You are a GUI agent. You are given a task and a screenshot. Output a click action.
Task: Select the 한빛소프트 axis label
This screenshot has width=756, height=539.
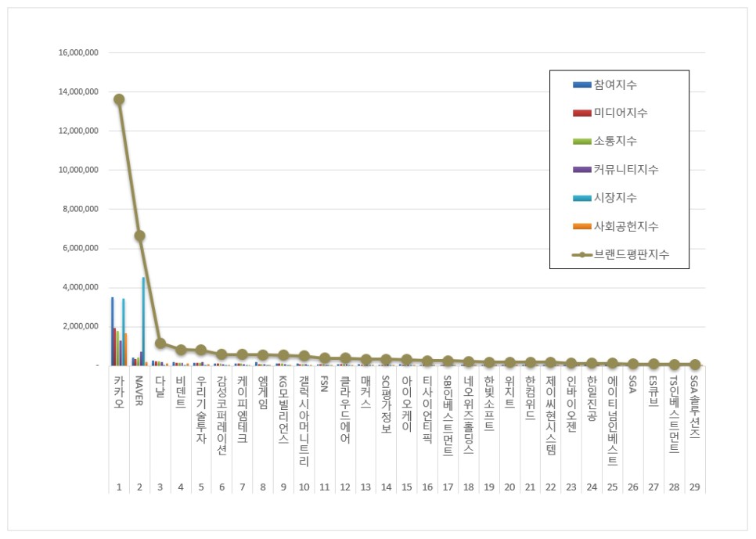click(x=489, y=404)
